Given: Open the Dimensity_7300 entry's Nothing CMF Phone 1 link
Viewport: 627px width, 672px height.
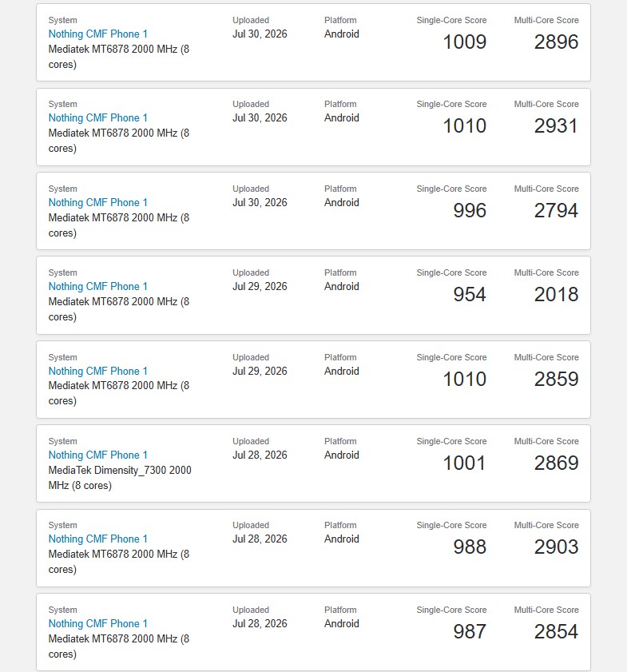Looking at the screenshot, I should coord(97,455).
